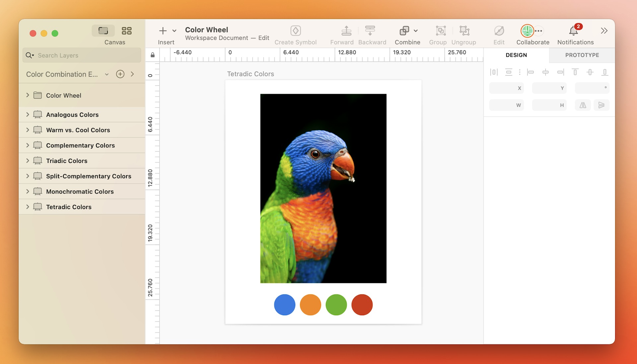637x364 pixels.
Task: Click the X position field
Action: [506, 88]
